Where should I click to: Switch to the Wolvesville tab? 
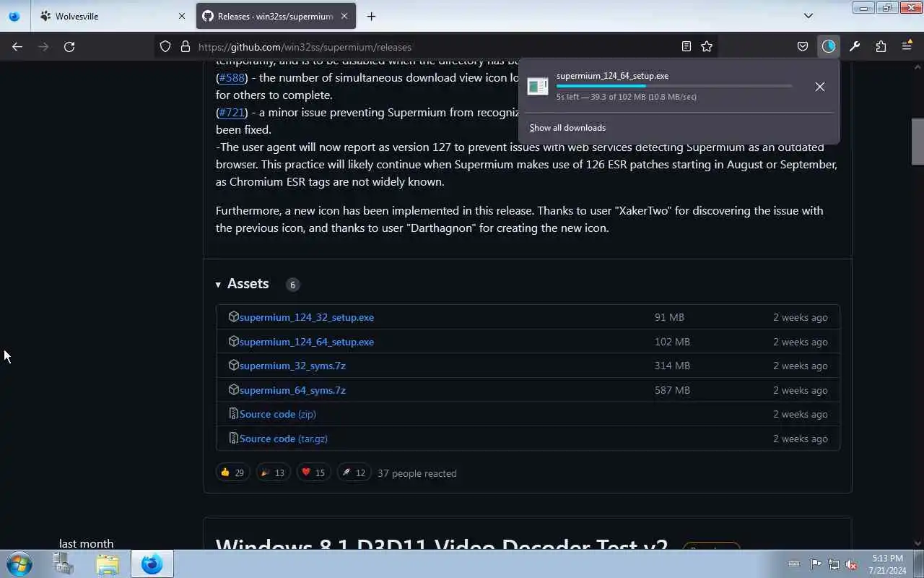112,16
